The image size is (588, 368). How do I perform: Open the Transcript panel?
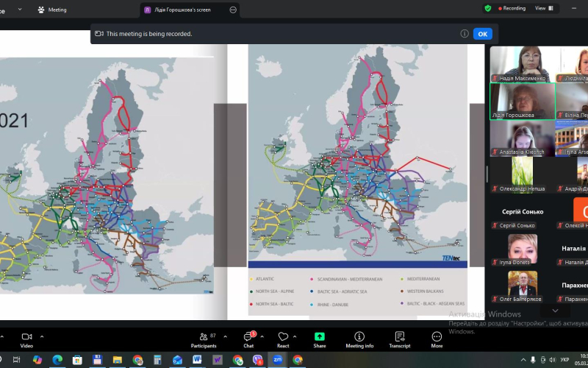[x=399, y=339]
